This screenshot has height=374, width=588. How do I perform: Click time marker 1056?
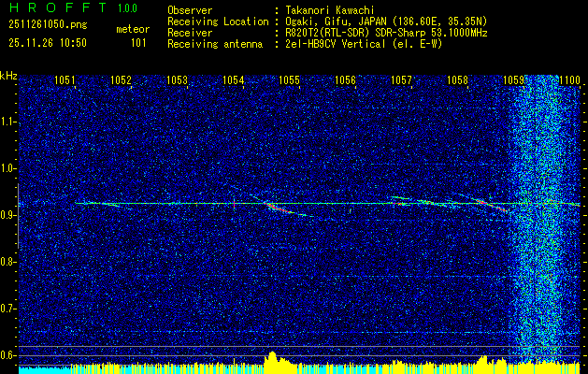click(345, 79)
